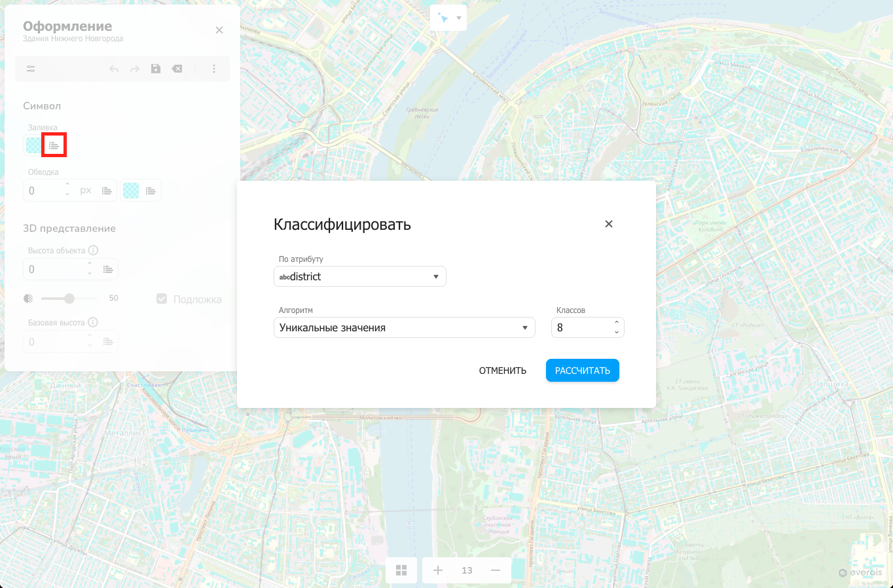
Task: Redo the style change
Action: (135, 69)
